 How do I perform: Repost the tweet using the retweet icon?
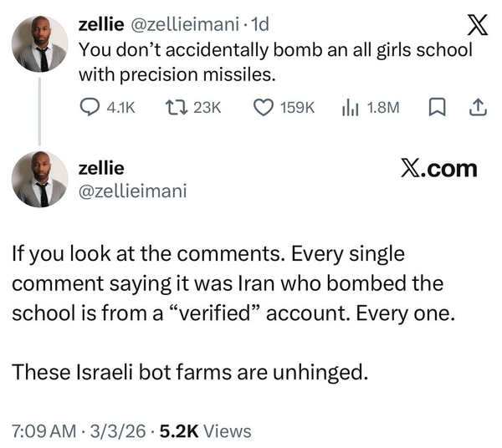(176, 108)
